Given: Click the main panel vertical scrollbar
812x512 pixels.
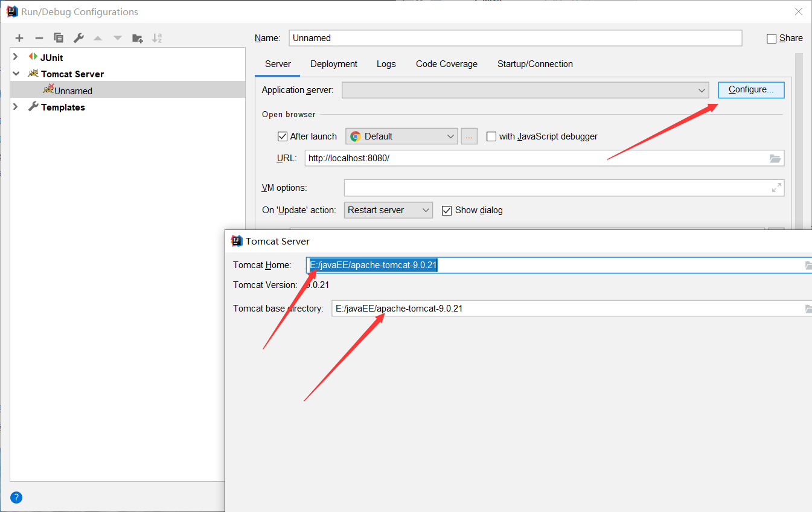Looking at the screenshot, I should [799, 141].
